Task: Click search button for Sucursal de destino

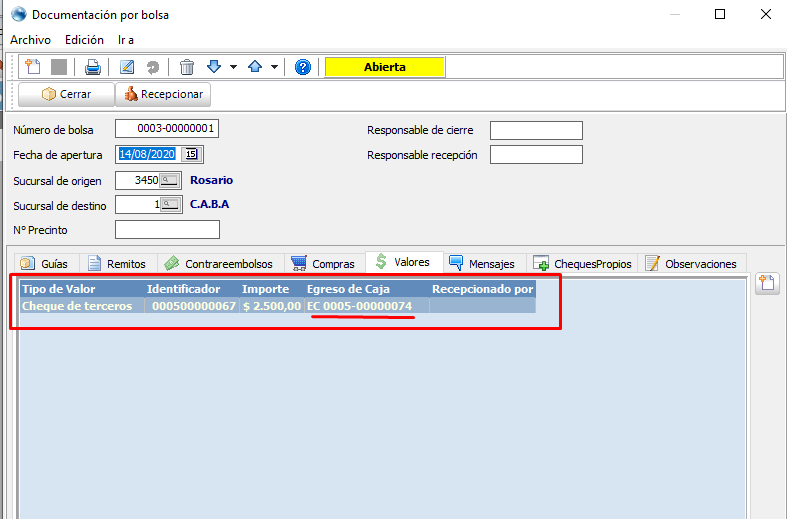Action: click(171, 205)
